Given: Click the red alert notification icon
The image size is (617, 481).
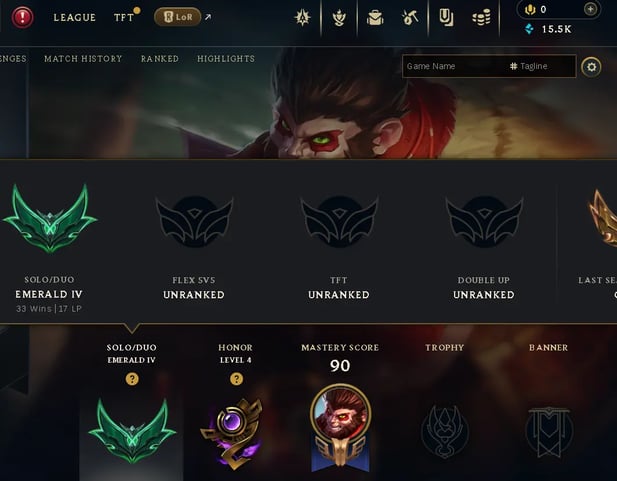Looking at the screenshot, I should click(x=22, y=17).
